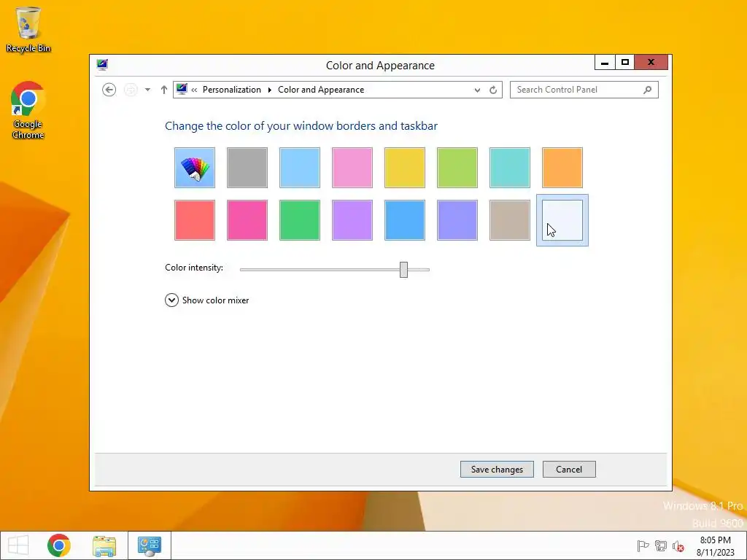Open the breadcrumb arrow after Personalization
This screenshot has width=747, height=560.
pos(270,90)
